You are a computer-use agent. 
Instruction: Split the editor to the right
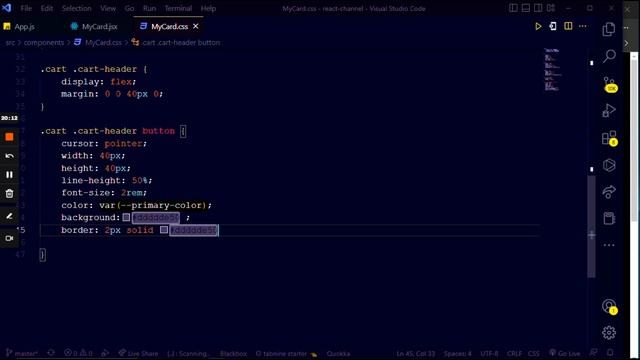click(x=568, y=27)
